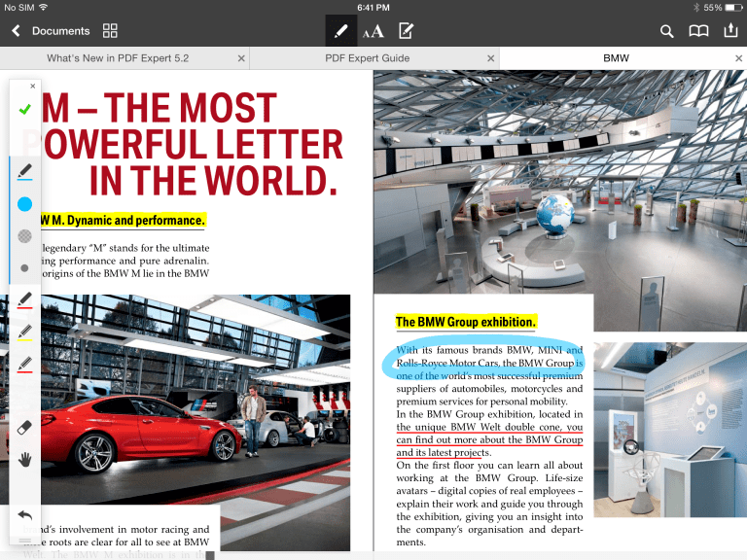
Task: Tap the battery indicator
Action: click(x=733, y=7)
